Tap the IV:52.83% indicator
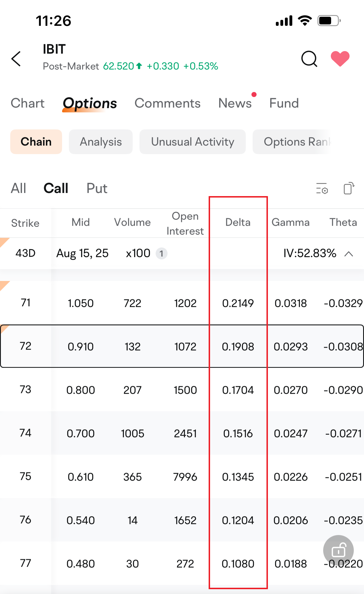364x594 pixels. tap(310, 253)
